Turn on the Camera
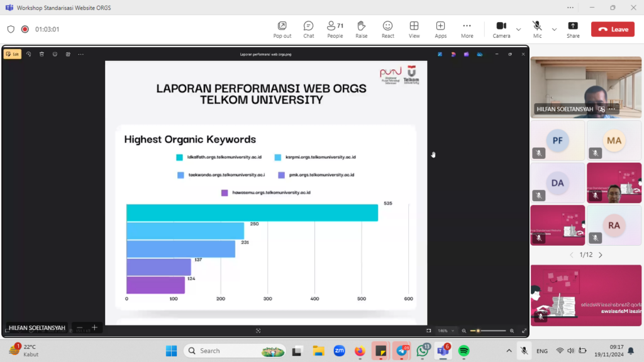The height and width of the screenshot is (362, 644). coord(501,30)
